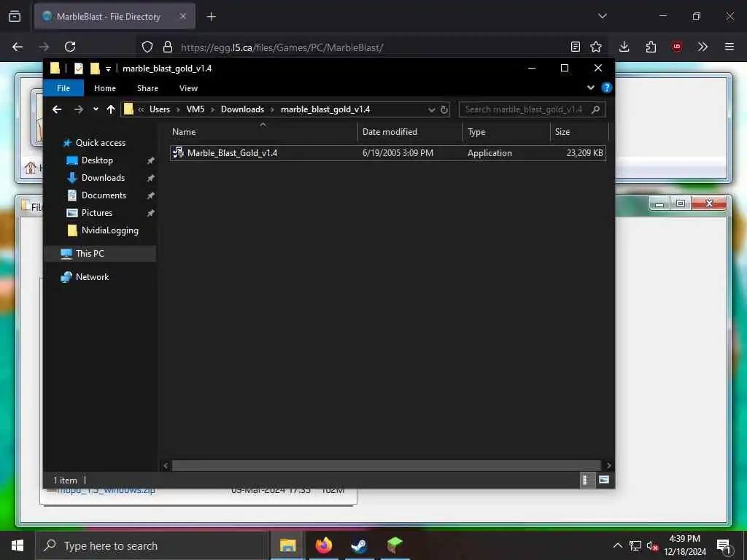The image size is (747, 560).
Task: Select Downloads in the address breadcrumb
Action: pos(242,109)
